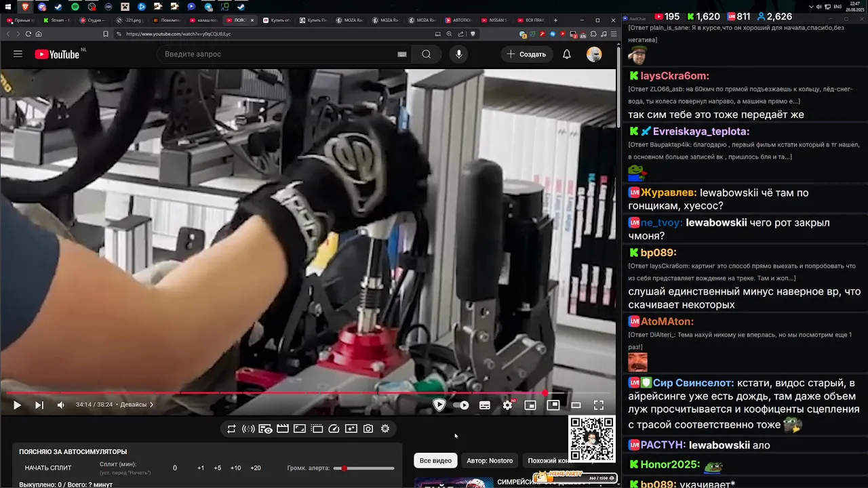Image resolution: width=868 pixels, height=488 pixels.
Task: Enter fullscreen mode
Action: (x=599, y=405)
